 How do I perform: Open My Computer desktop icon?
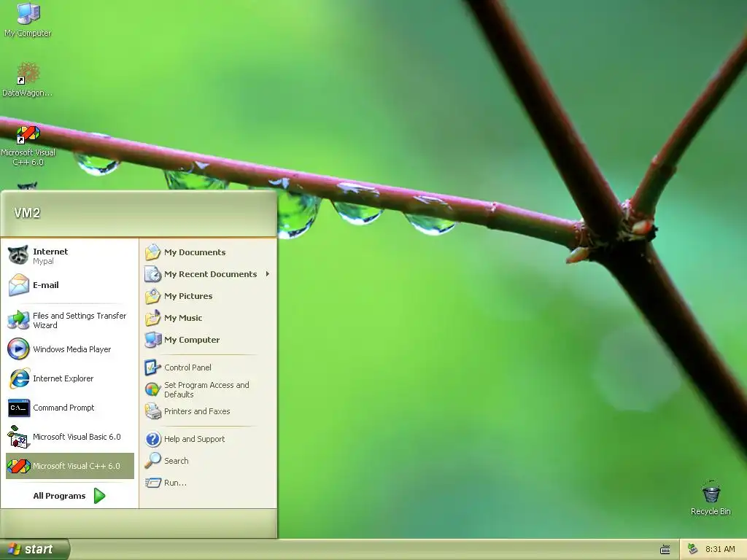click(28, 19)
